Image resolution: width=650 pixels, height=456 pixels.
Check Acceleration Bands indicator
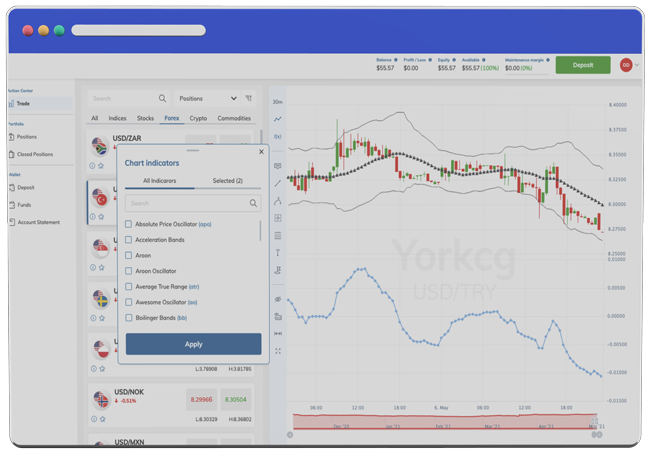click(x=129, y=240)
